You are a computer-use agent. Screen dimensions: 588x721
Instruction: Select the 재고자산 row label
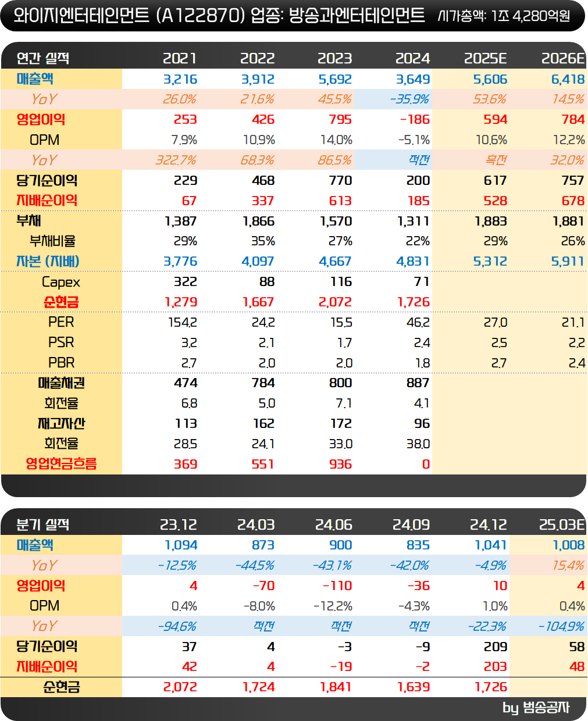(x=61, y=424)
